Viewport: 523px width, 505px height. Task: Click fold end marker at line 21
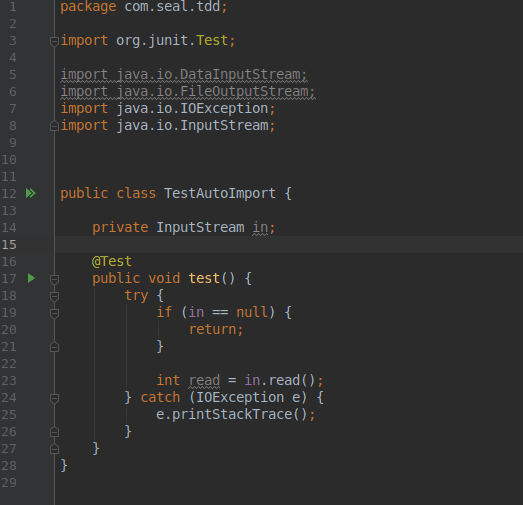pyautogui.click(x=54, y=347)
